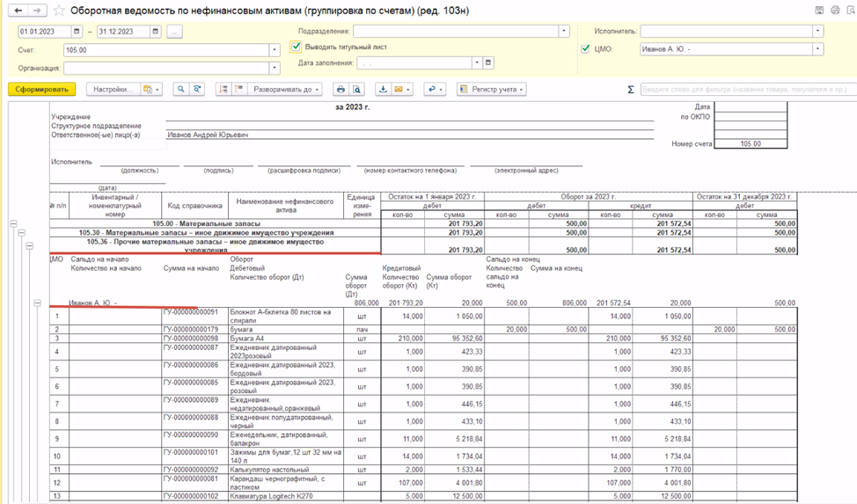Open print preview icon
The width and height of the screenshot is (857, 504).
click(356, 89)
